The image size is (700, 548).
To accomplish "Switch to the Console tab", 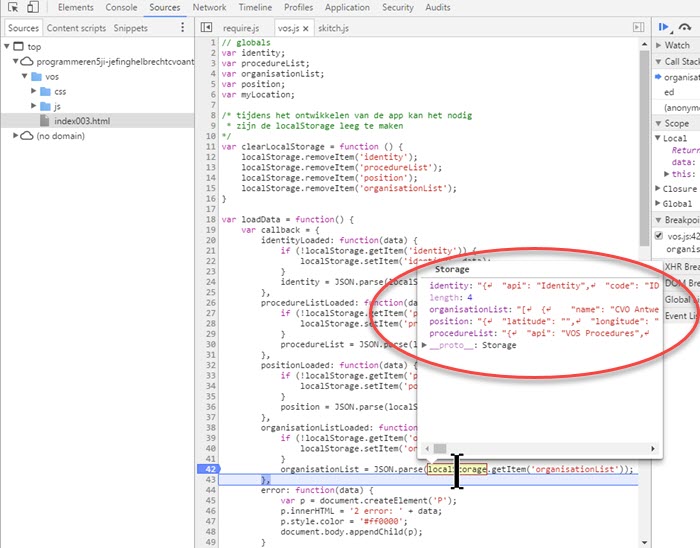I will pos(121,8).
